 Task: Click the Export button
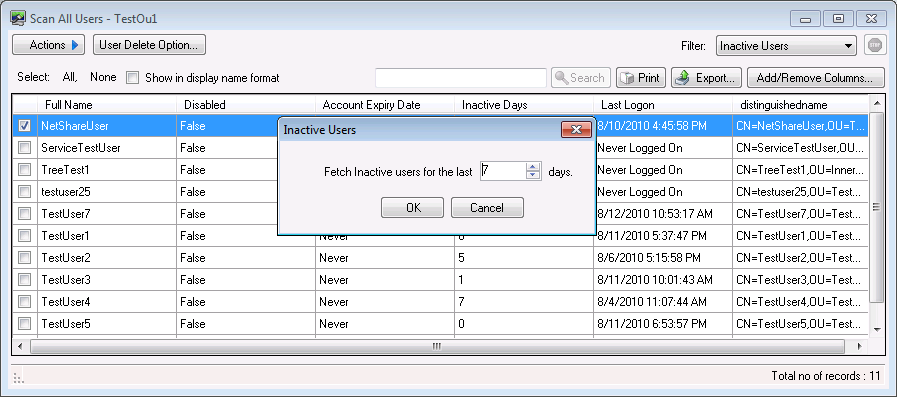click(x=707, y=78)
